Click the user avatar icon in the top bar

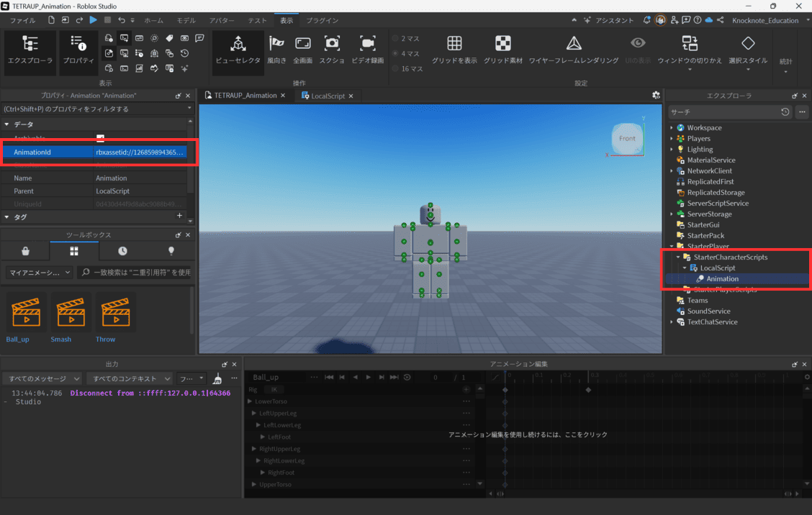click(x=660, y=20)
